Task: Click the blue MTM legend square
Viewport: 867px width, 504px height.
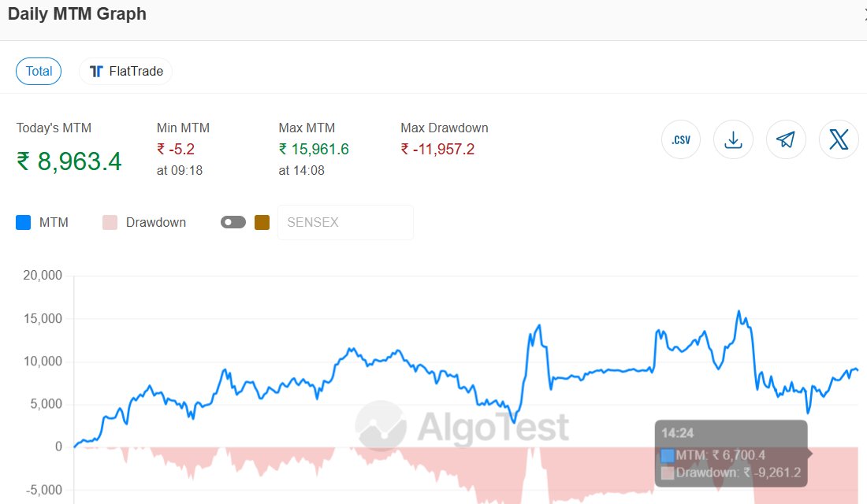Action: coord(22,222)
